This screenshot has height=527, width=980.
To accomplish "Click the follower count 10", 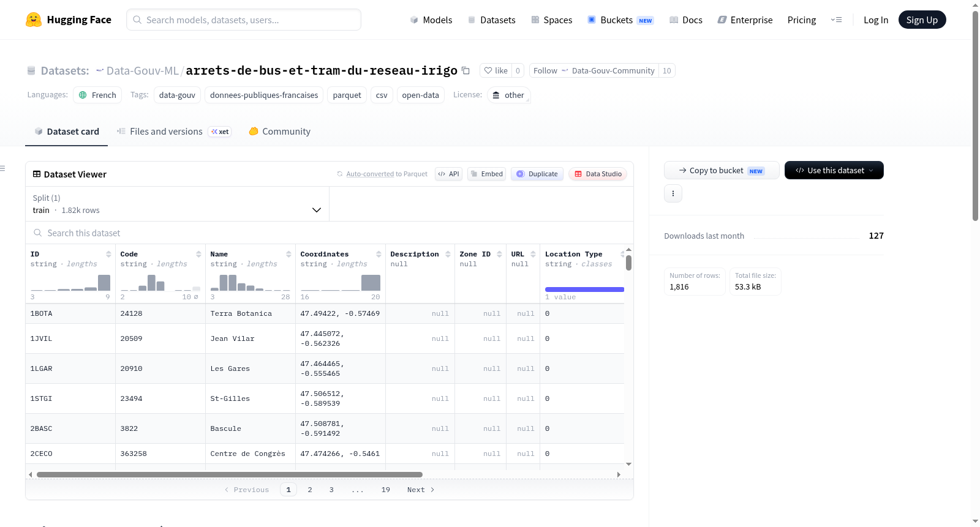I will pos(667,70).
